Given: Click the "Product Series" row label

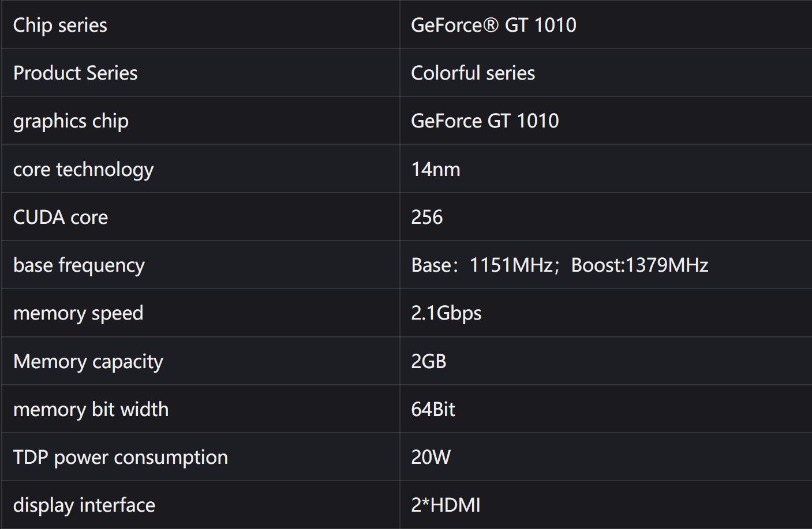Looking at the screenshot, I should pos(75,73).
